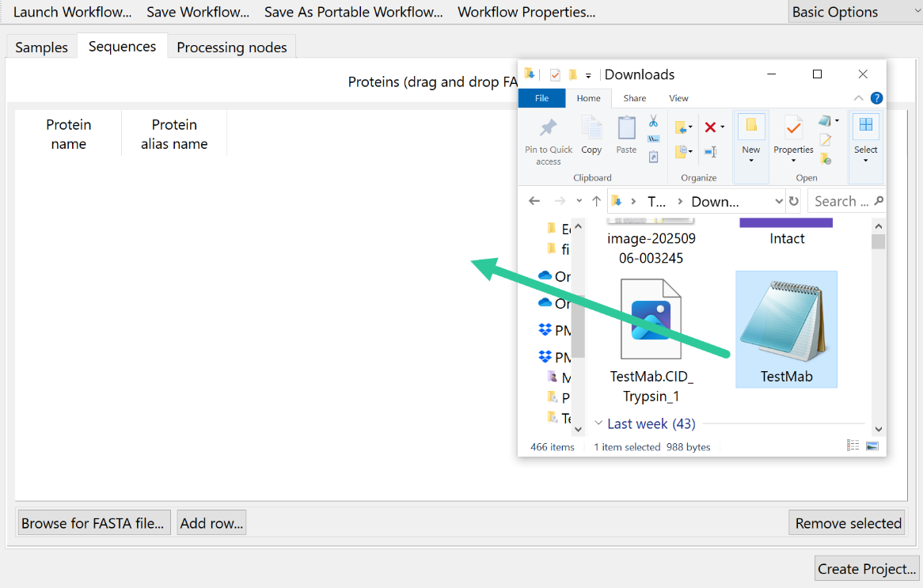Viewport: 923px width, 588px height.
Task: Click the Select grid icon
Action: tap(866, 125)
